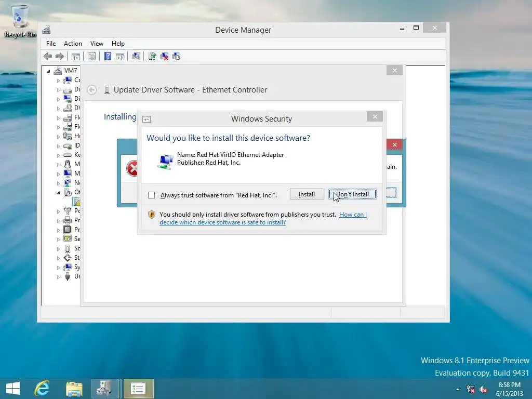The height and width of the screenshot is (399, 532).
Task: Click the Uninstall toolbar icon with the red X
Action: 164,56
